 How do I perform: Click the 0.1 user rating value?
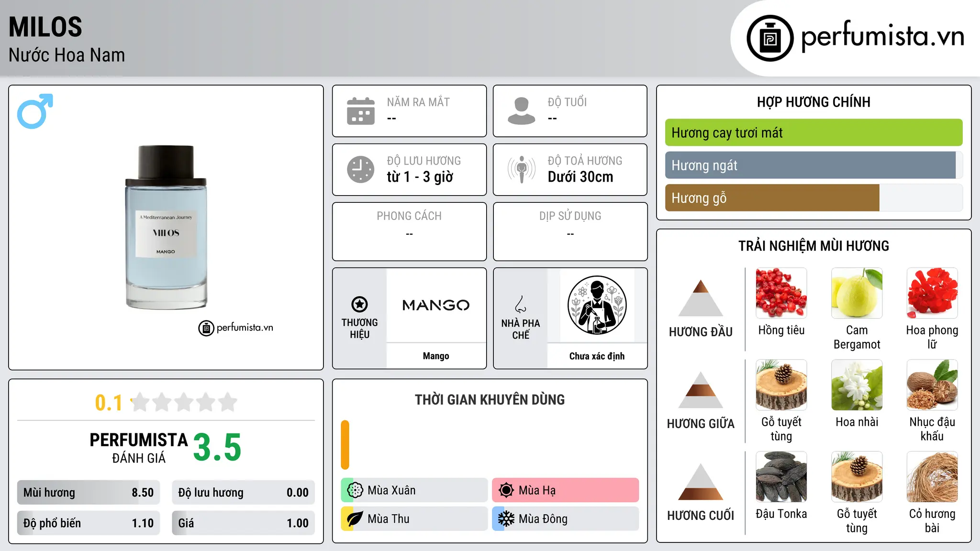coord(109,403)
